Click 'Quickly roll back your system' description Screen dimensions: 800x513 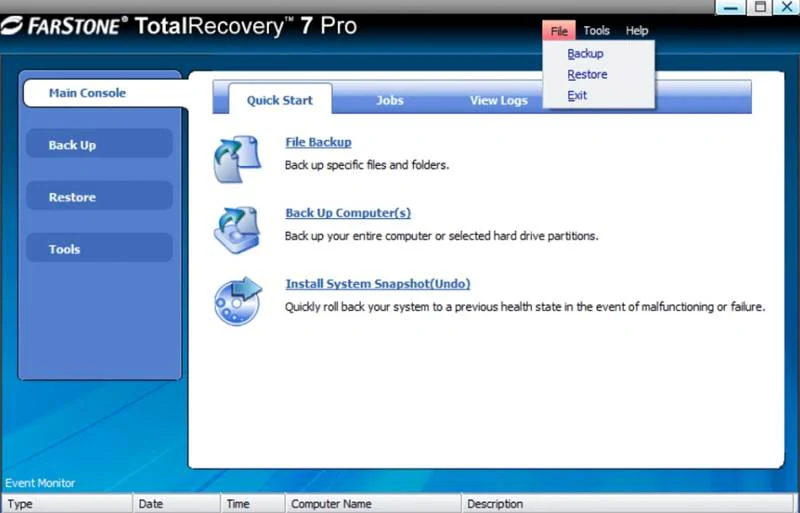point(525,307)
